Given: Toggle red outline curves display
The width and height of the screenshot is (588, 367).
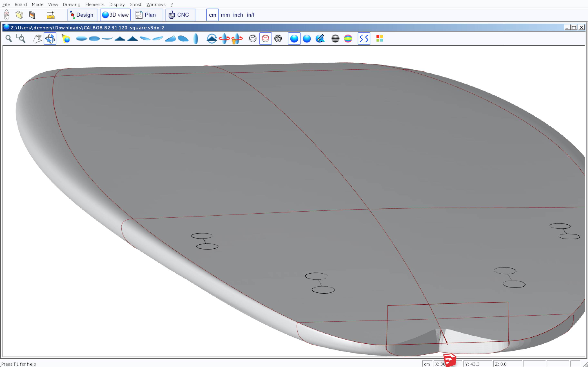Looking at the screenshot, I should coord(265,39).
